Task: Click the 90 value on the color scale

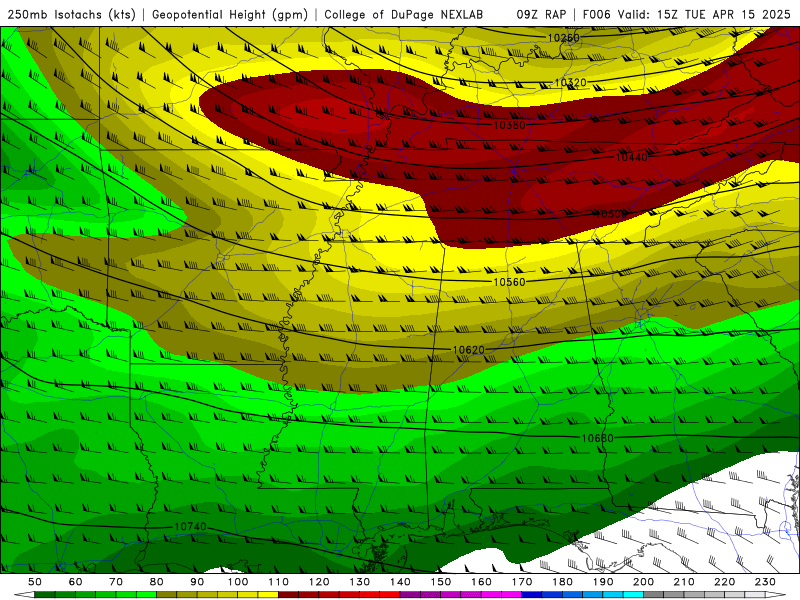Action: pos(197,582)
